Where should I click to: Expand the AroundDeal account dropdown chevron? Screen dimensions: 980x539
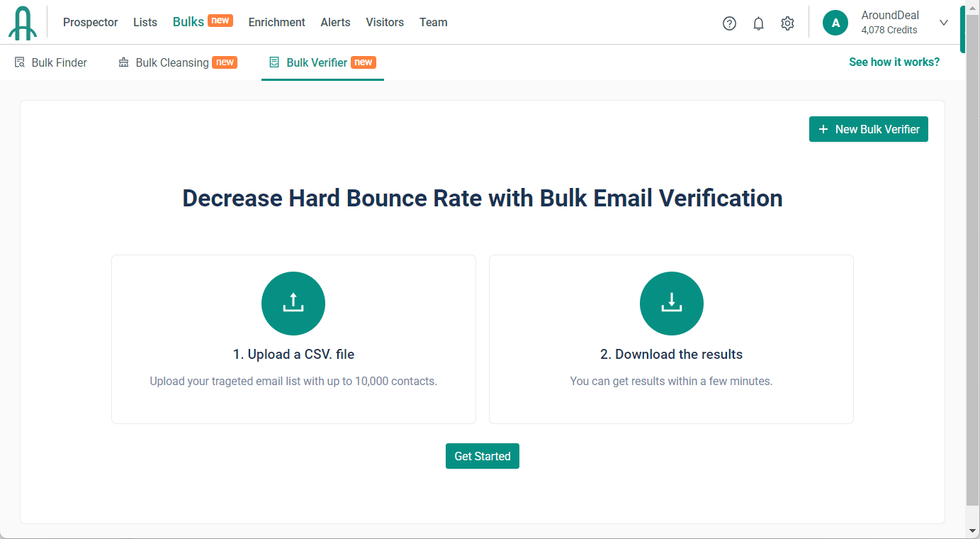pos(943,23)
